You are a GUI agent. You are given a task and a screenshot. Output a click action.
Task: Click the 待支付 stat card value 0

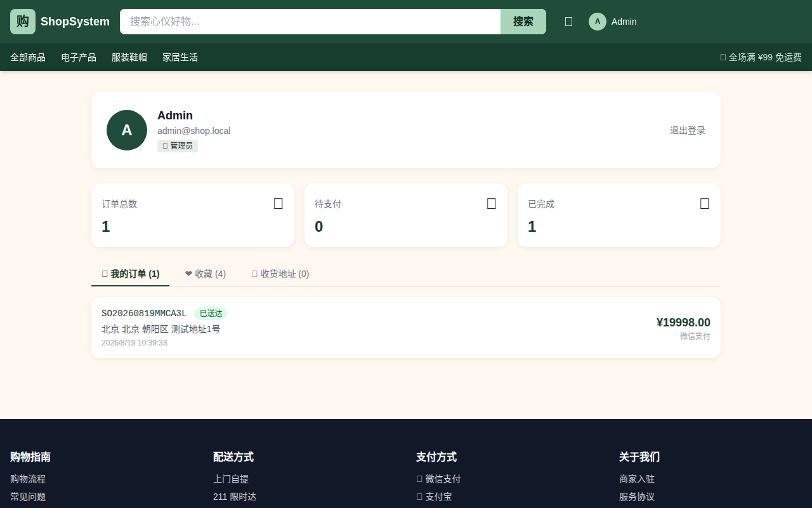point(319,227)
